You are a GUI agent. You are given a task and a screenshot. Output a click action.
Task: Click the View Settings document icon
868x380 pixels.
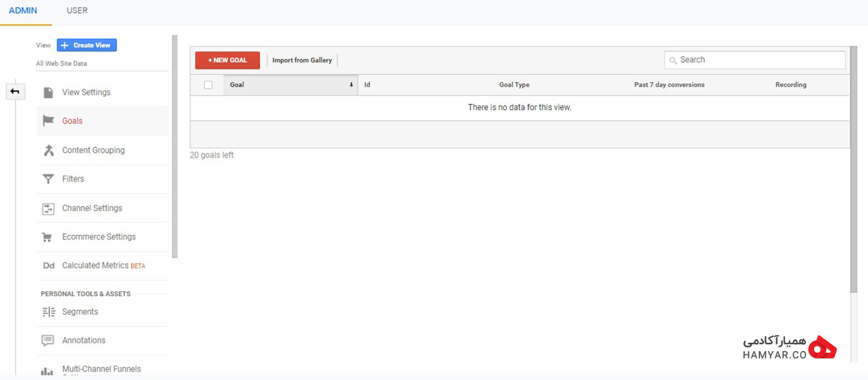coord(48,92)
